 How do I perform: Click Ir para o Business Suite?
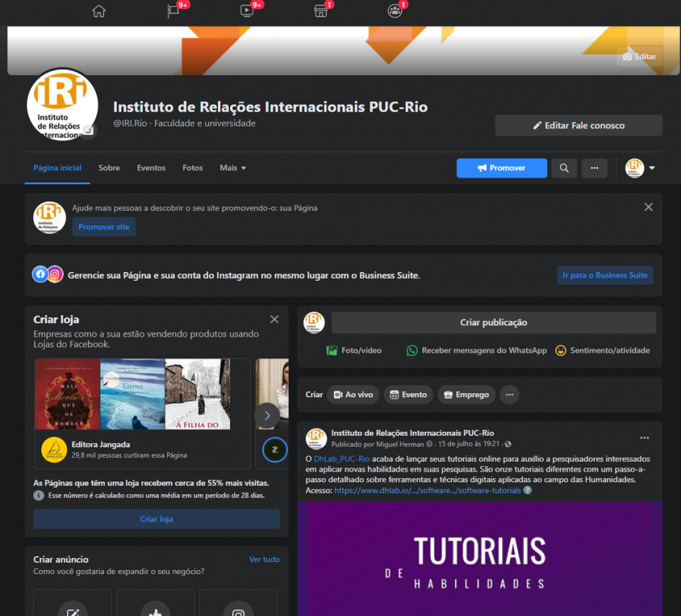tap(605, 275)
